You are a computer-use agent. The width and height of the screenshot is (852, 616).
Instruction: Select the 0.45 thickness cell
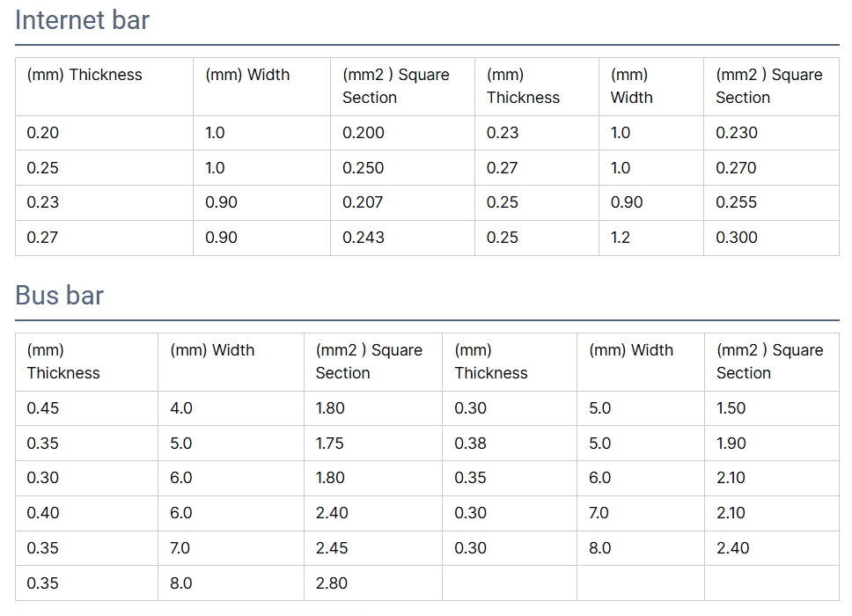coord(43,408)
